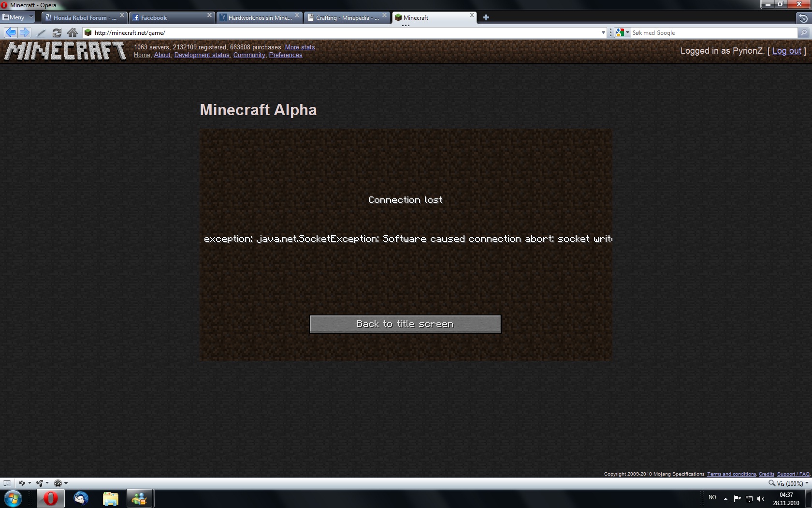Open the More stats link
Image resolution: width=812 pixels, height=508 pixels.
point(300,47)
